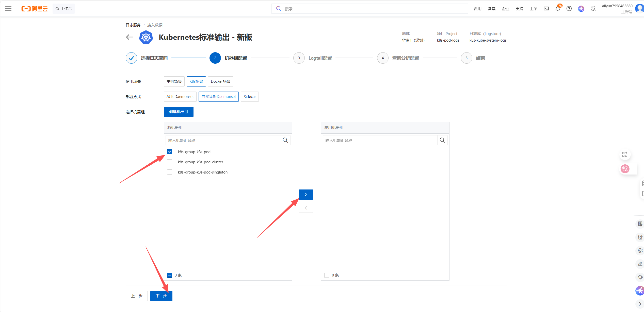Expand the right sidebar chevron at bottom
The width and height of the screenshot is (644, 312).
pos(640,304)
